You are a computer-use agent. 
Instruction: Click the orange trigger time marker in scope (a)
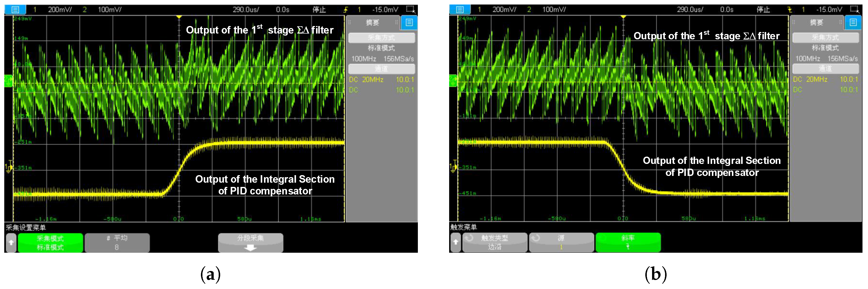coord(179,17)
